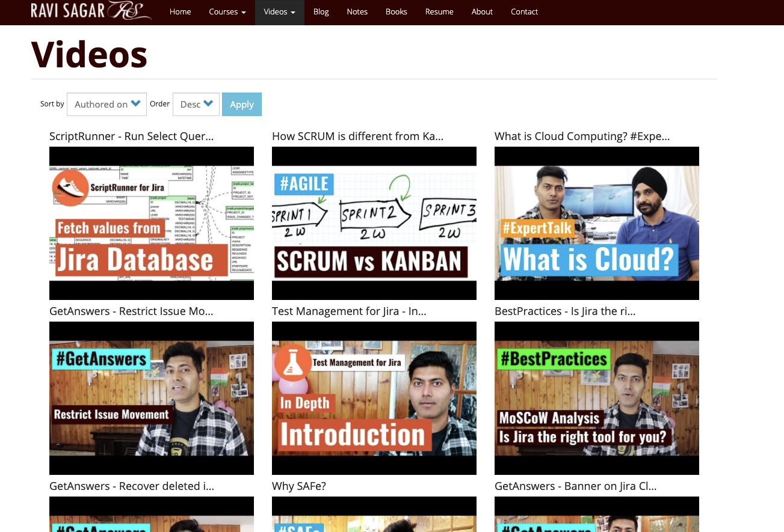Play the What is Cloud? thumbnail
The width and height of the screenshot is (784, 532).
[x=597, y=223]
